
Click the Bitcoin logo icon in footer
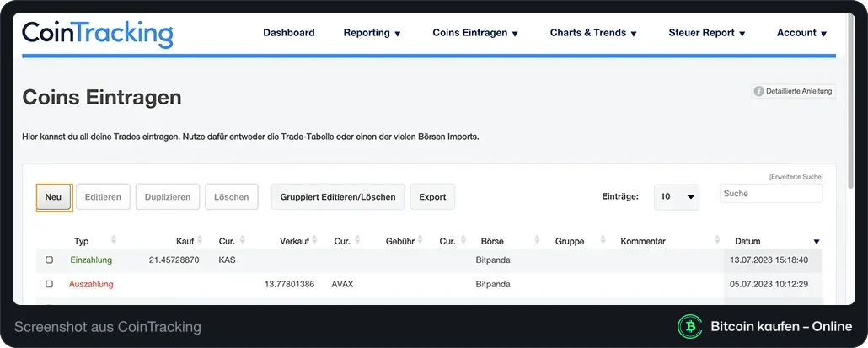(x=689, y=326)
